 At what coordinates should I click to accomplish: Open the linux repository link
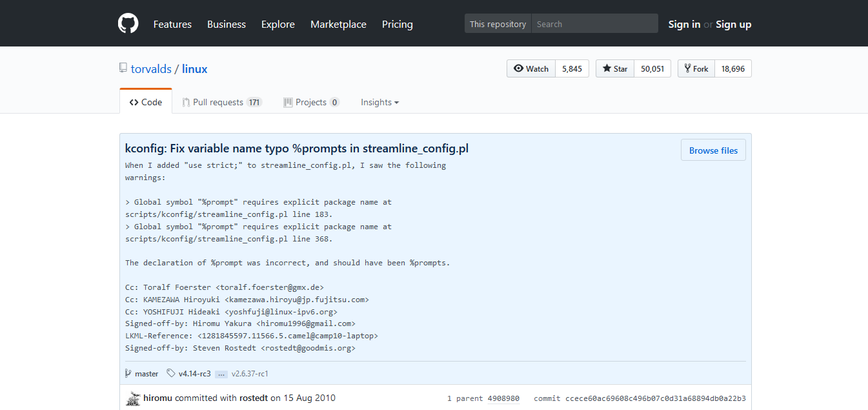point(195,68)
